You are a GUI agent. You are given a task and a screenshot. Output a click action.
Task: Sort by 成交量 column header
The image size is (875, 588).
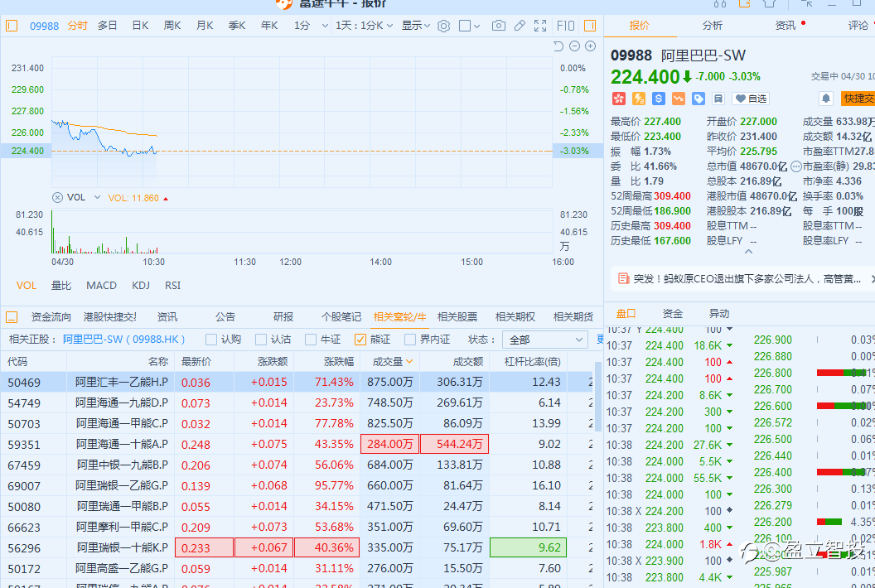point(392,362)
